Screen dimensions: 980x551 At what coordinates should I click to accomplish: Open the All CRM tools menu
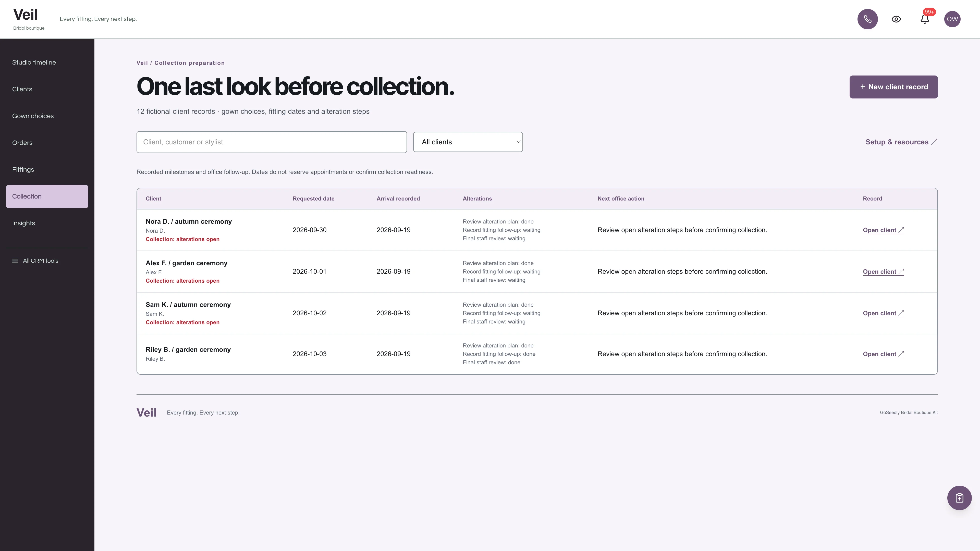pyautogui.click(x=35, y=261)
